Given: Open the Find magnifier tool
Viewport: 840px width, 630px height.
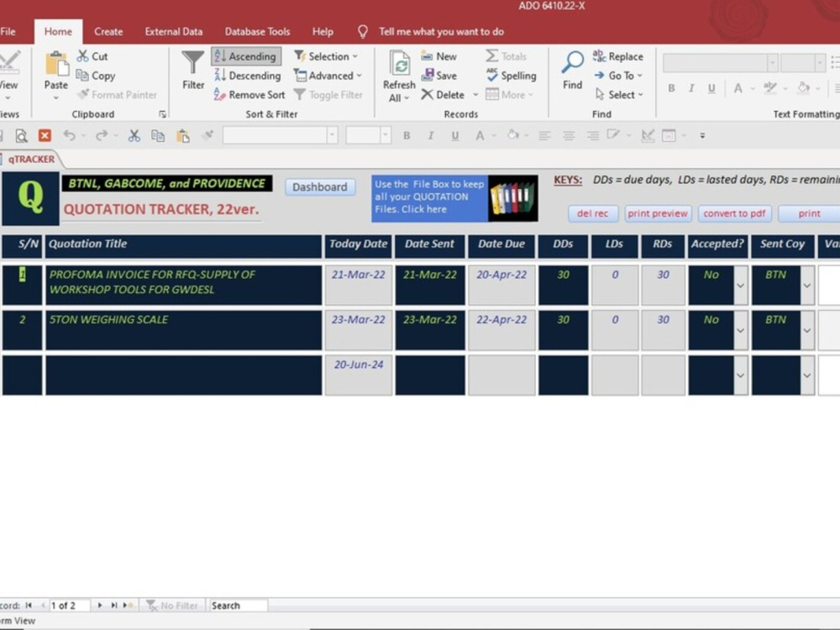Looking at the screenshot, I should click(x=572, y=71).
